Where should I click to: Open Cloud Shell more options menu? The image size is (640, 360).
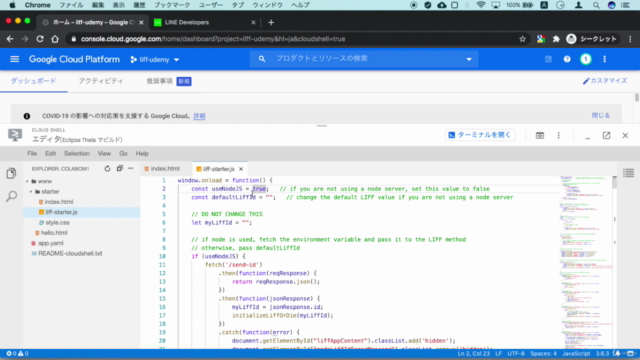pyautogui.click(x=559, y=136)
